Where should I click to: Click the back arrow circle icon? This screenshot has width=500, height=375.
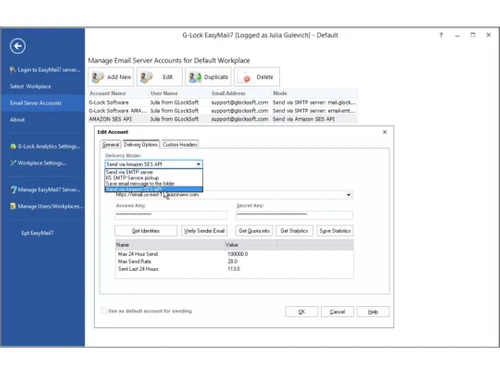[x=18, y=46]
